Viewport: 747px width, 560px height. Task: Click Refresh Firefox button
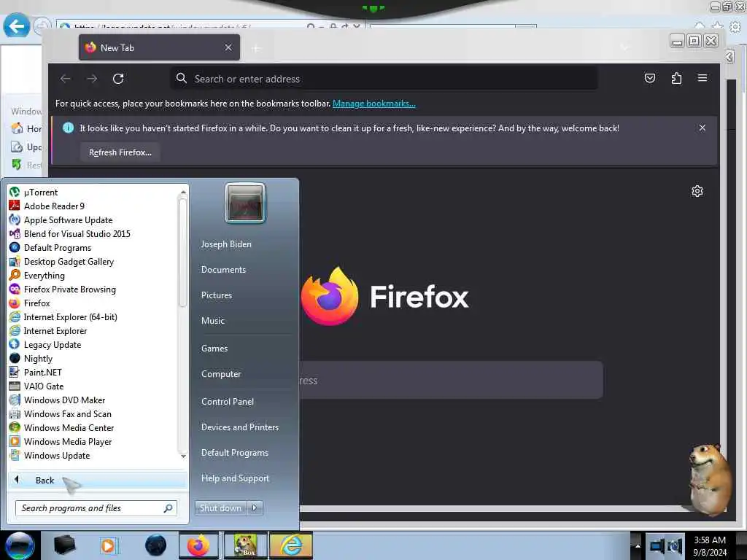(x=120, y=152)
